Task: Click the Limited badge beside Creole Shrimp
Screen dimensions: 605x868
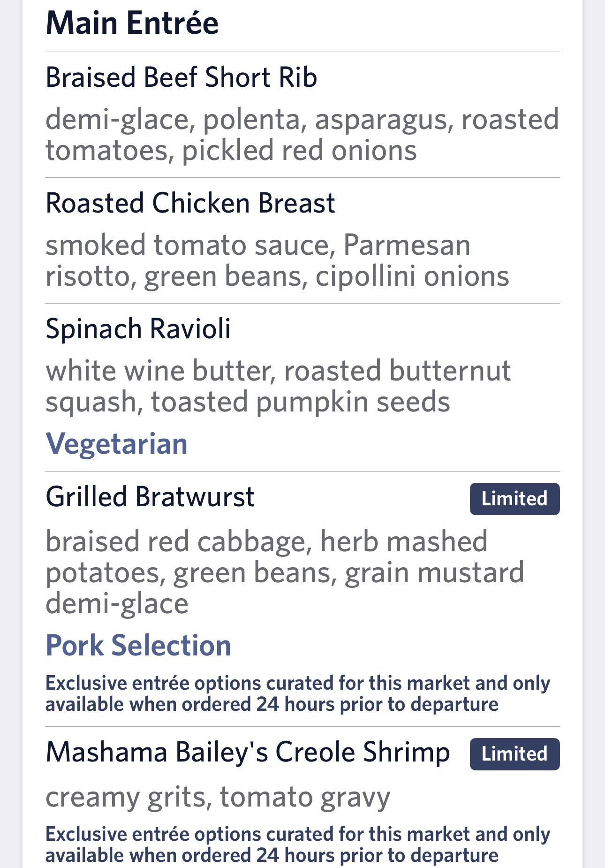Action: click(x=514, y=754)
